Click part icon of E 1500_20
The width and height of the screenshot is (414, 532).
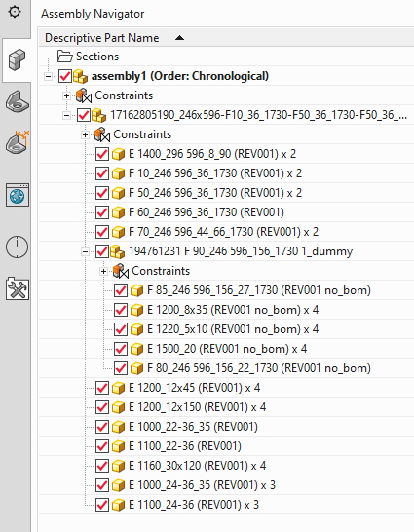pos(137,349)
